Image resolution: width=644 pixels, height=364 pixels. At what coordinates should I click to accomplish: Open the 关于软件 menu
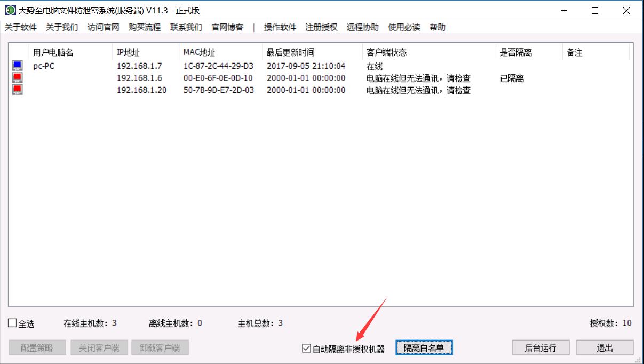21,27
